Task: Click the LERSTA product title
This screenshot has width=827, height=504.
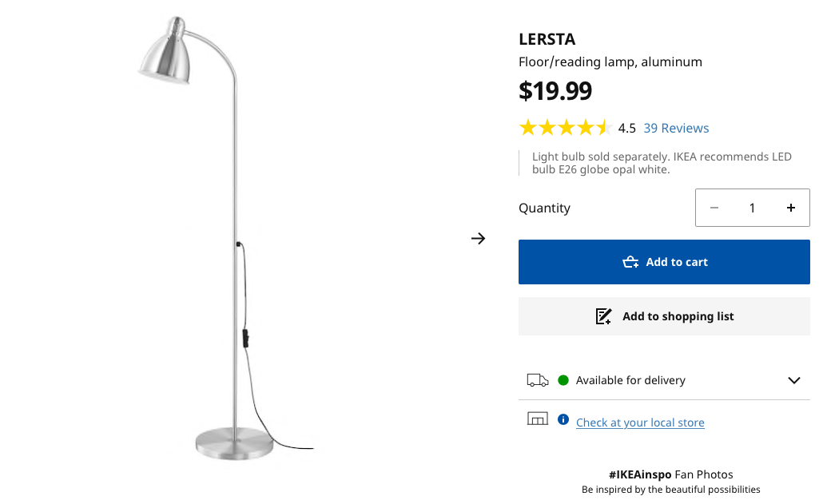Action: [x=547, y=39]
